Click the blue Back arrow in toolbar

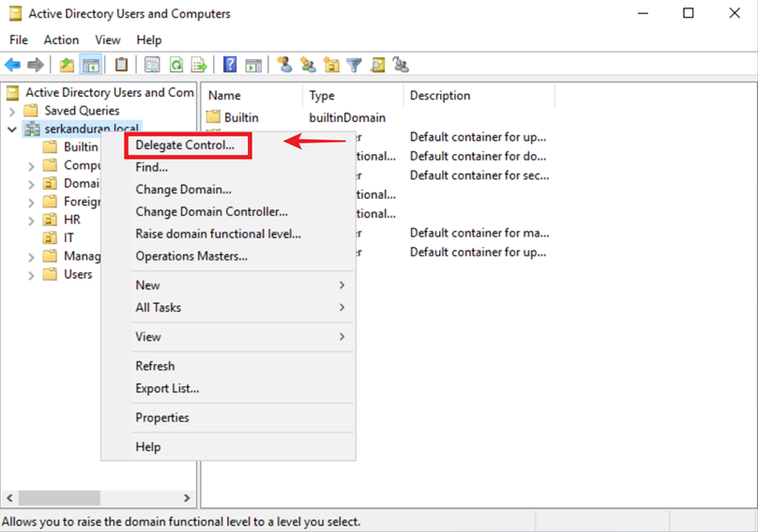tap(12, 65)
